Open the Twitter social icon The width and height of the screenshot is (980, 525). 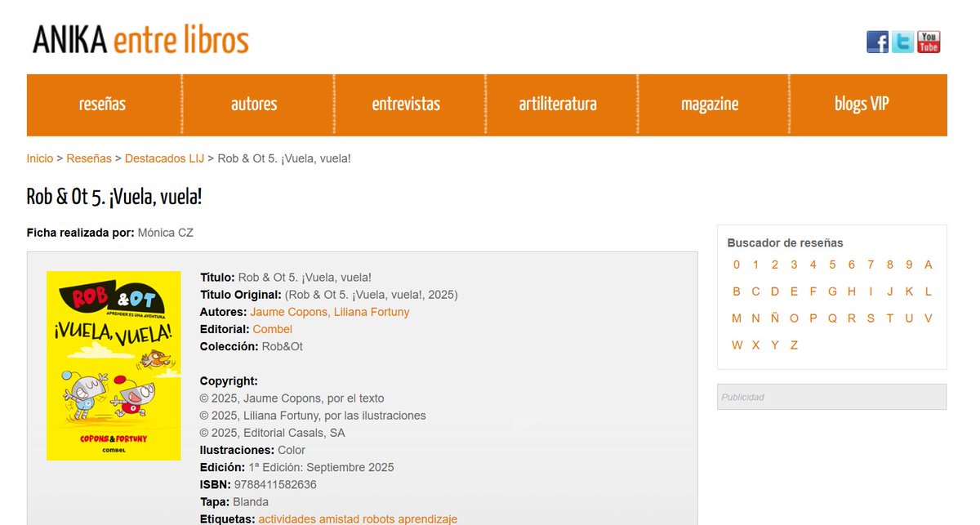[902, 42]
